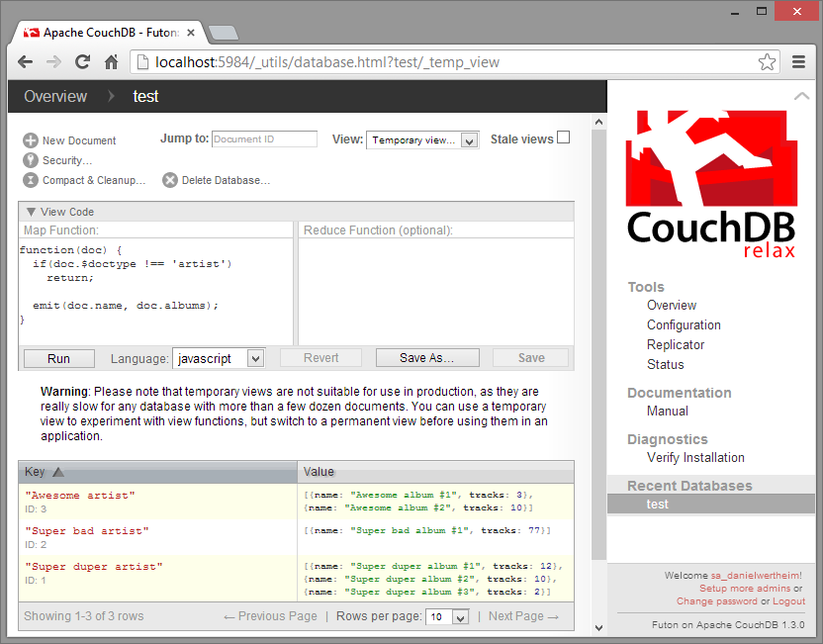Click inside the Map Function editor
Screen dimensions: 823x644
pos(156,291)
